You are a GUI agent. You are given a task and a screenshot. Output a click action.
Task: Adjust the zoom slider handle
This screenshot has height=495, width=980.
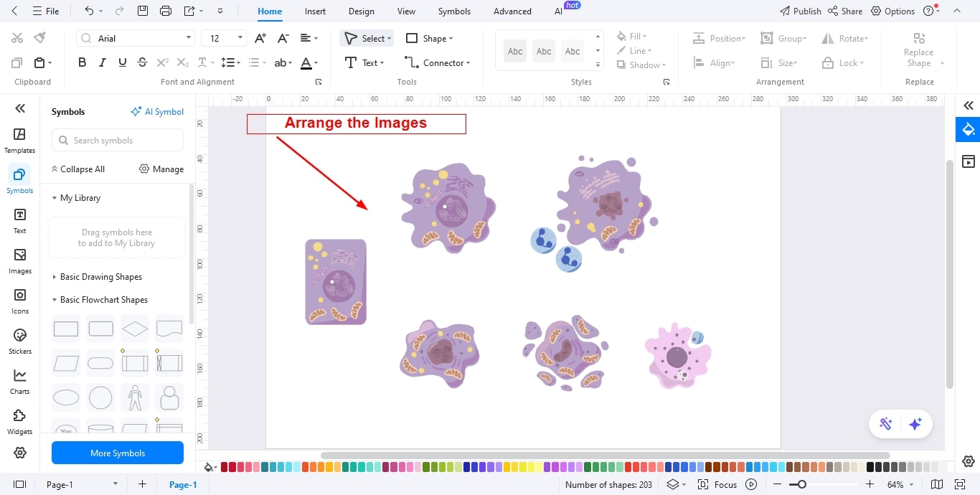click(x=802, y=485)
